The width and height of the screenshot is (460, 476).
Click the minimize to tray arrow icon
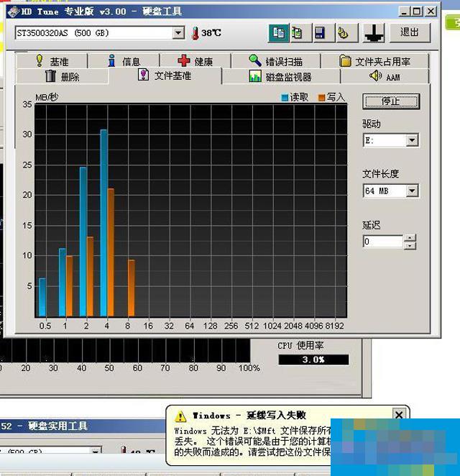click(x=374, y=32)
